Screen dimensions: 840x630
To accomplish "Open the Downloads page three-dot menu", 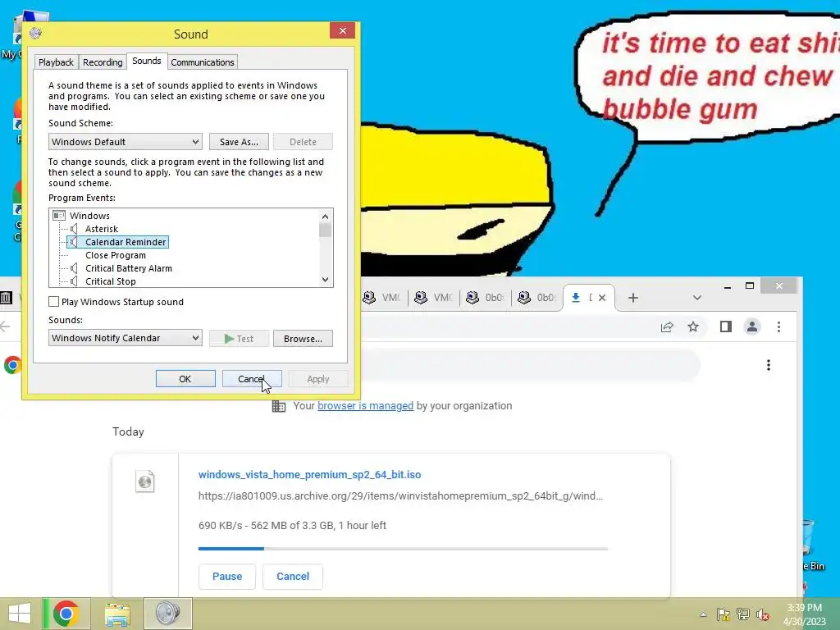I will coord(769,365).
